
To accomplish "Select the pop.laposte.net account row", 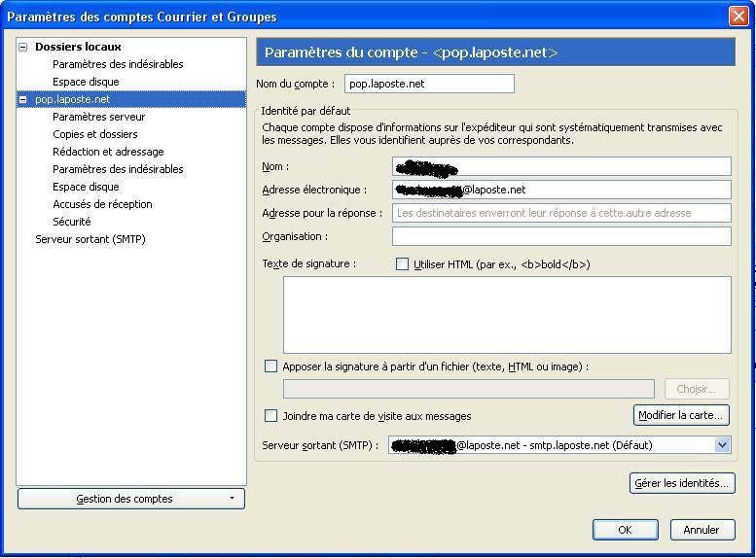I will coord(131,99).
